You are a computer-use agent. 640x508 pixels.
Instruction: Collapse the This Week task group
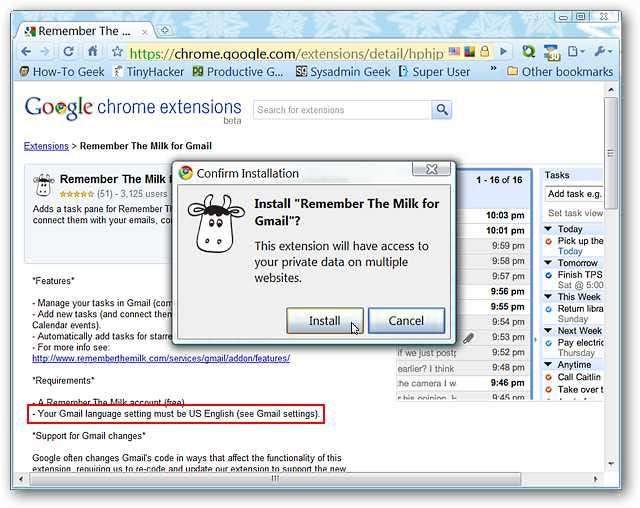point(548,296)
